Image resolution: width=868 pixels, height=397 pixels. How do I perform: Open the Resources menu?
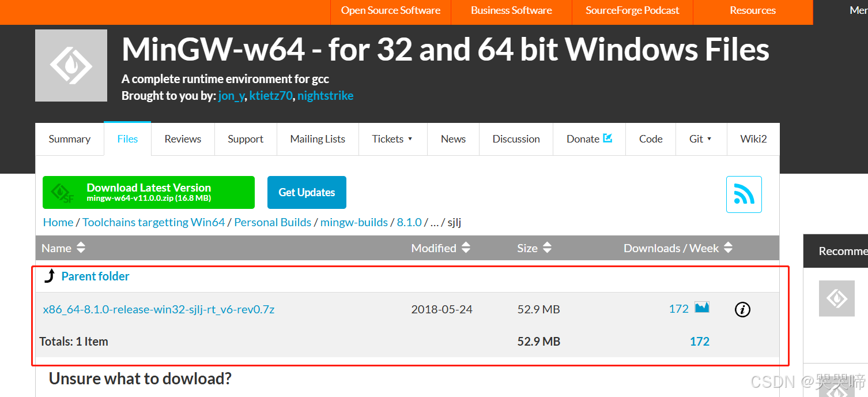[753, 11]
